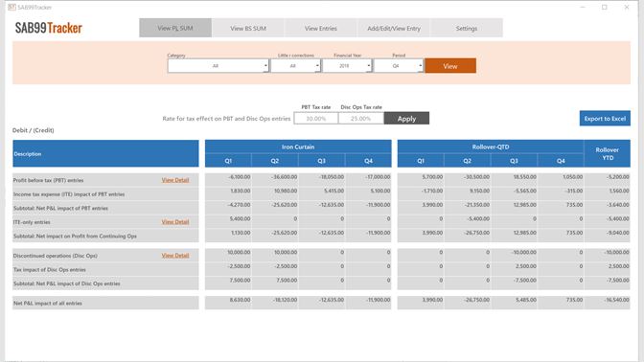The width and height of the screenshot is (644, 362).
Task: Select Iron Curtain Q4 column header
Action: [368, 161]
